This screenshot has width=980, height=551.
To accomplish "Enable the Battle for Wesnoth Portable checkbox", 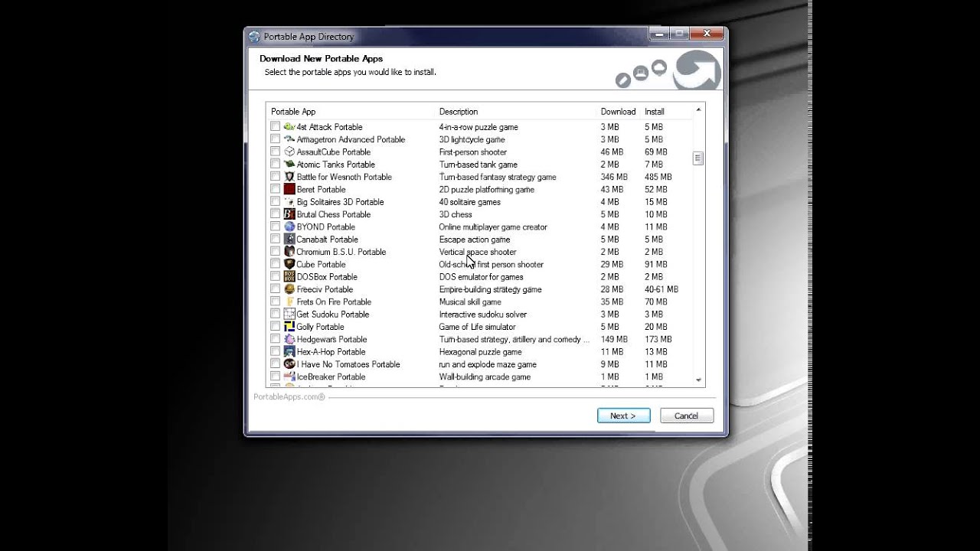I will click(275, 177).
